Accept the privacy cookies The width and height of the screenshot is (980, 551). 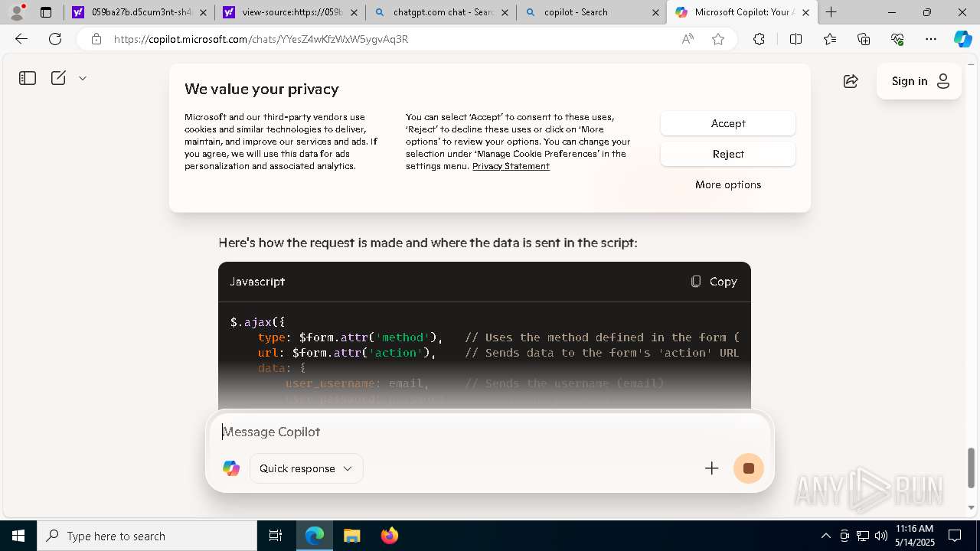728,123
